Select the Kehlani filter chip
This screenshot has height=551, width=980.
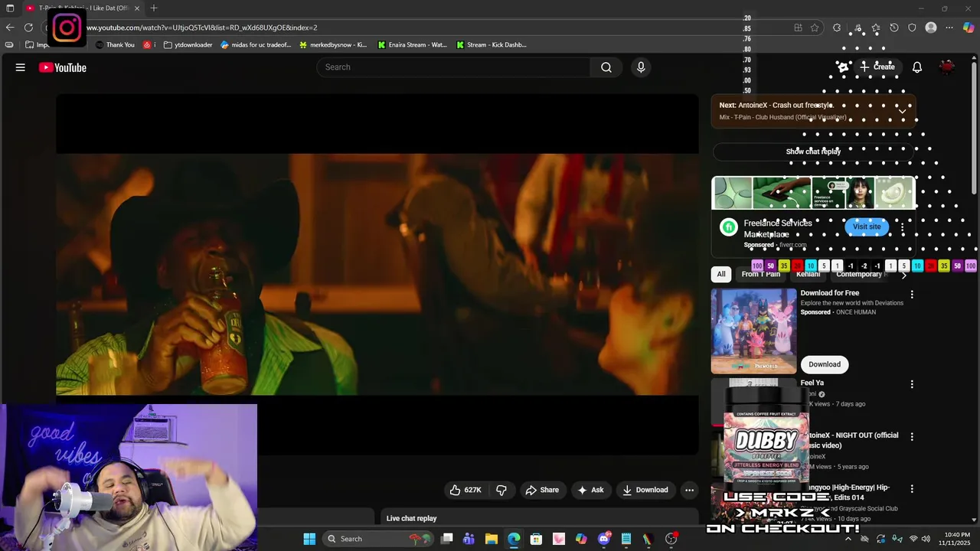pos(808,274)
